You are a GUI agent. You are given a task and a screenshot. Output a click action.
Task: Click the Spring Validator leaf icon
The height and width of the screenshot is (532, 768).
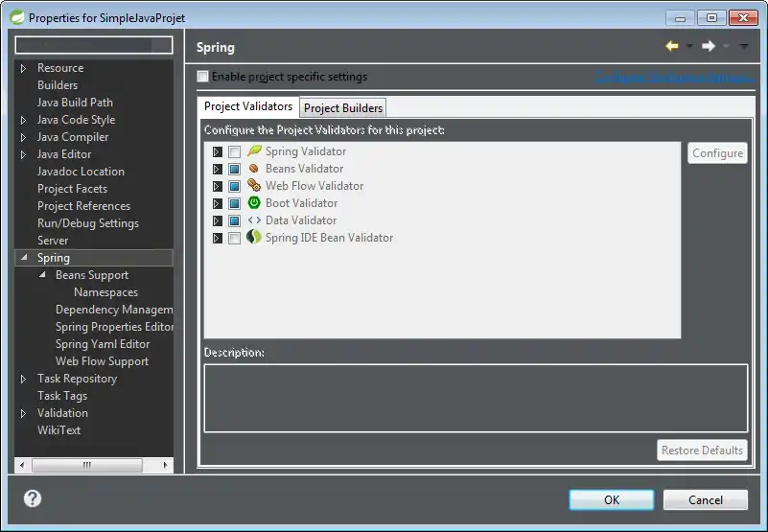pos(254,151)
